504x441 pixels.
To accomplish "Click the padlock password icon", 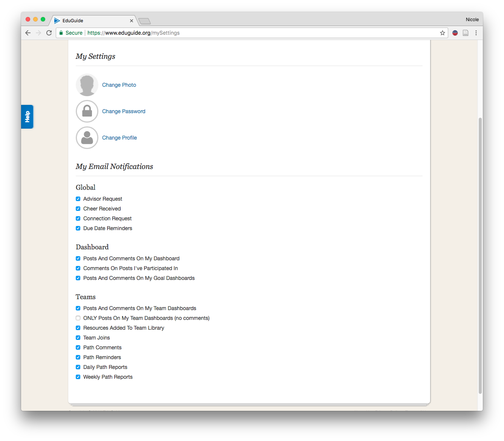I will point(87,111).
